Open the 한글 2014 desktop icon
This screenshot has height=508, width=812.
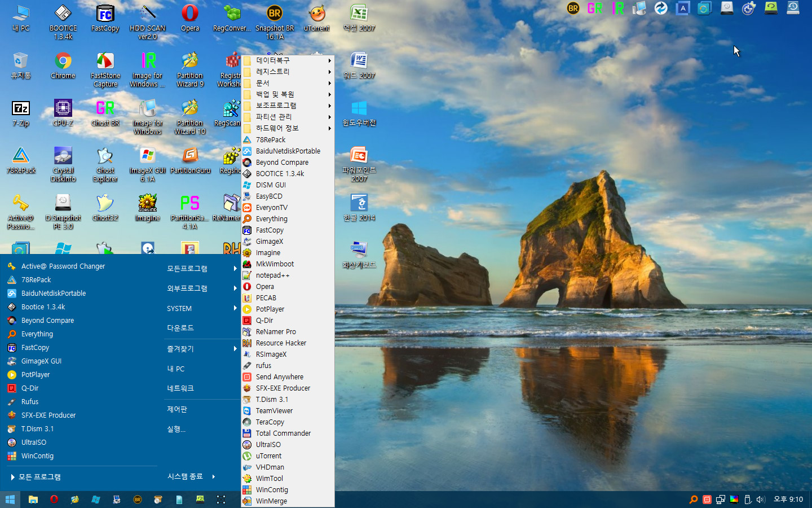(359, 208)
